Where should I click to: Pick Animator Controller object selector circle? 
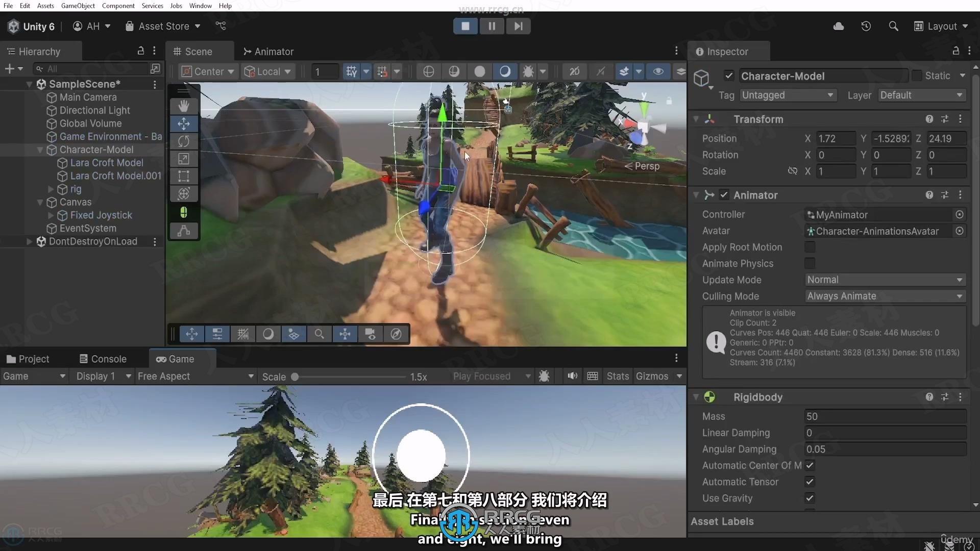(x=960, y=215)
